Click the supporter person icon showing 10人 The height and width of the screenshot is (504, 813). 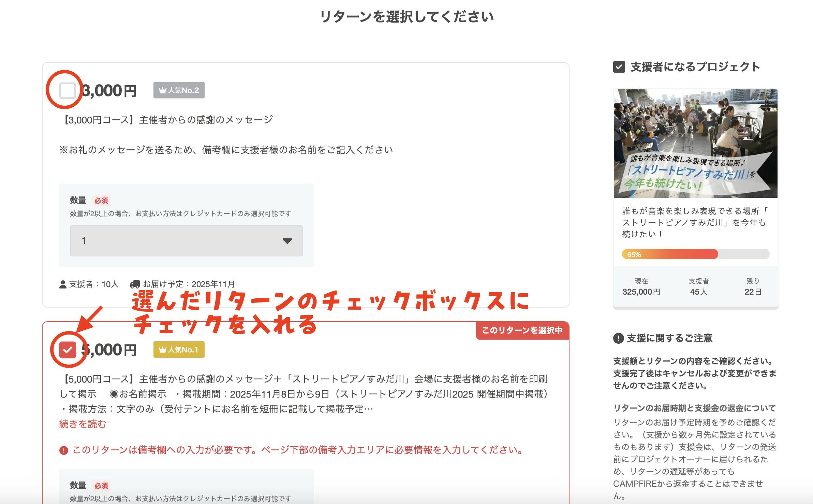pos(63,284)
